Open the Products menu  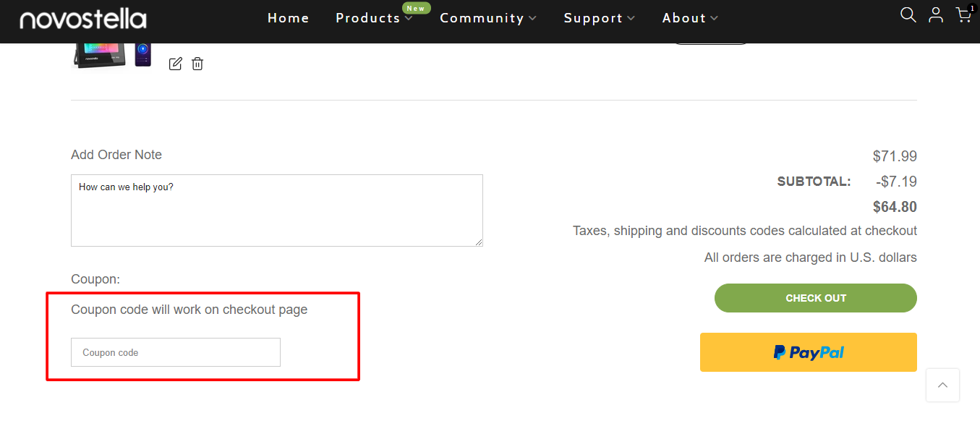367,18
